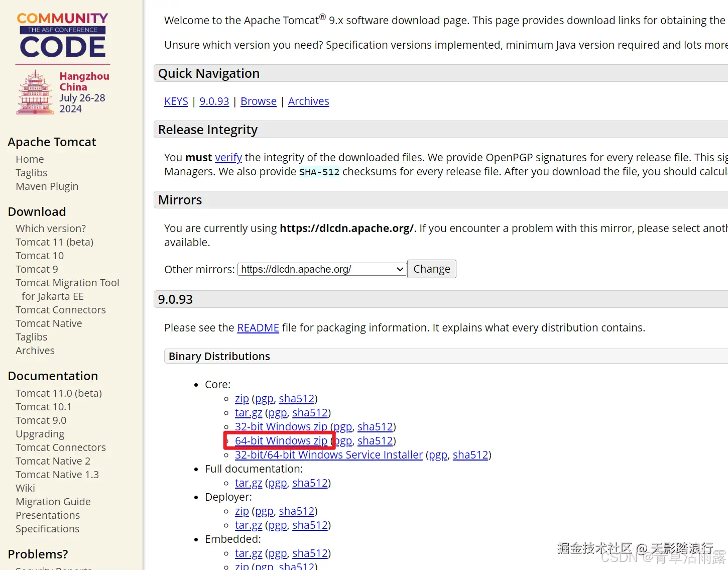Expand the Other mirrors dropdown

tap(322, 269)
